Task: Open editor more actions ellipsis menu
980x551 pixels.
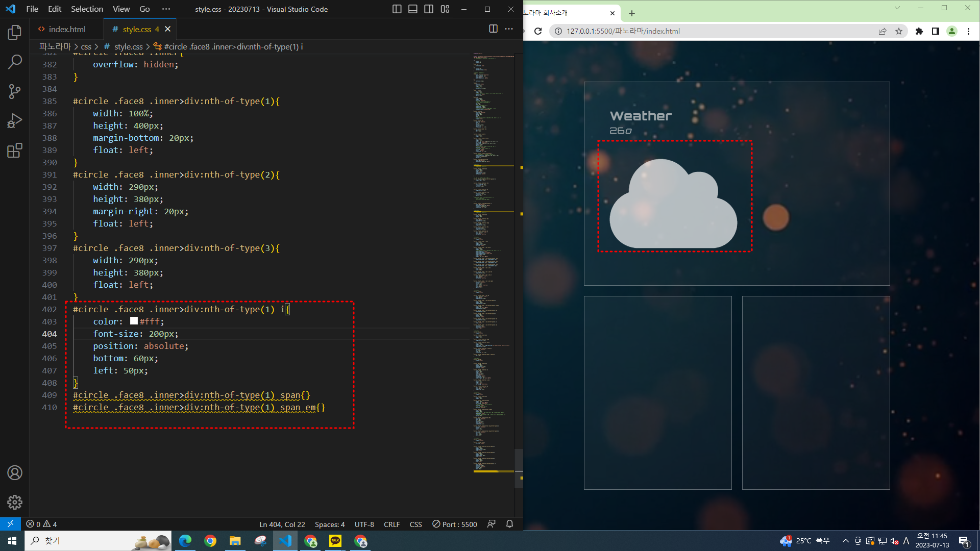Action: (x=509, y=29)
